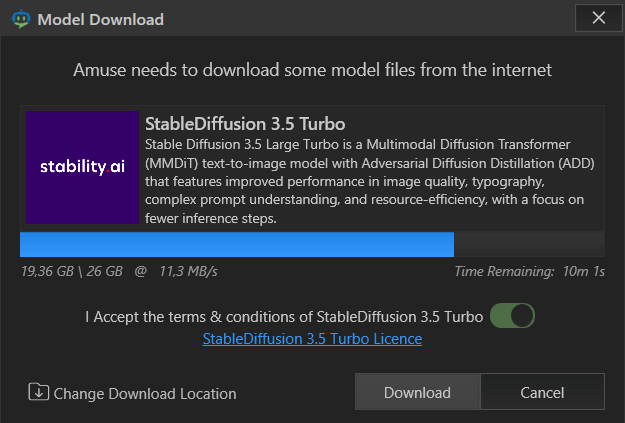625x423 pixels.
Task: Choose Change Download Location text
Action: coord(145,394)
